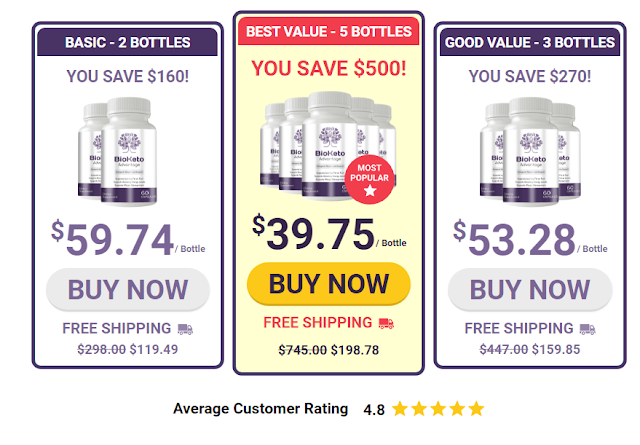The height and width of the screenshot is (445, 640).
Task: Click the Basic plan free shipping truck icon
Action: click(185, 328)
